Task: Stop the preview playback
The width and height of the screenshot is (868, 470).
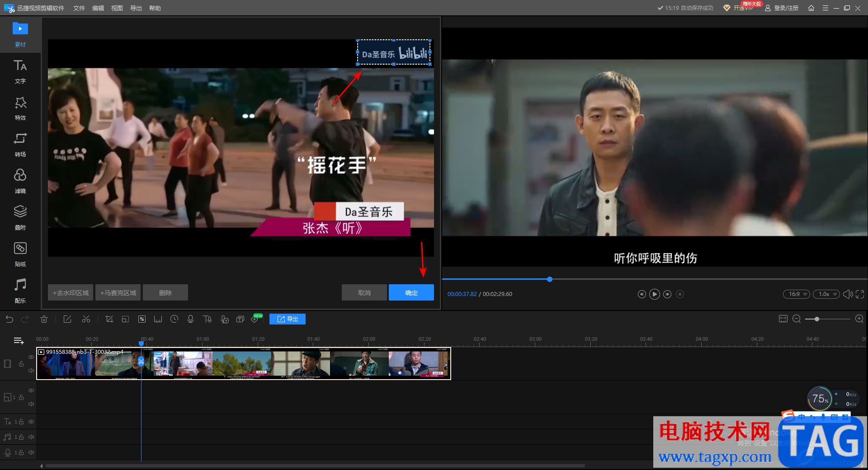Action: pos(680,294)
